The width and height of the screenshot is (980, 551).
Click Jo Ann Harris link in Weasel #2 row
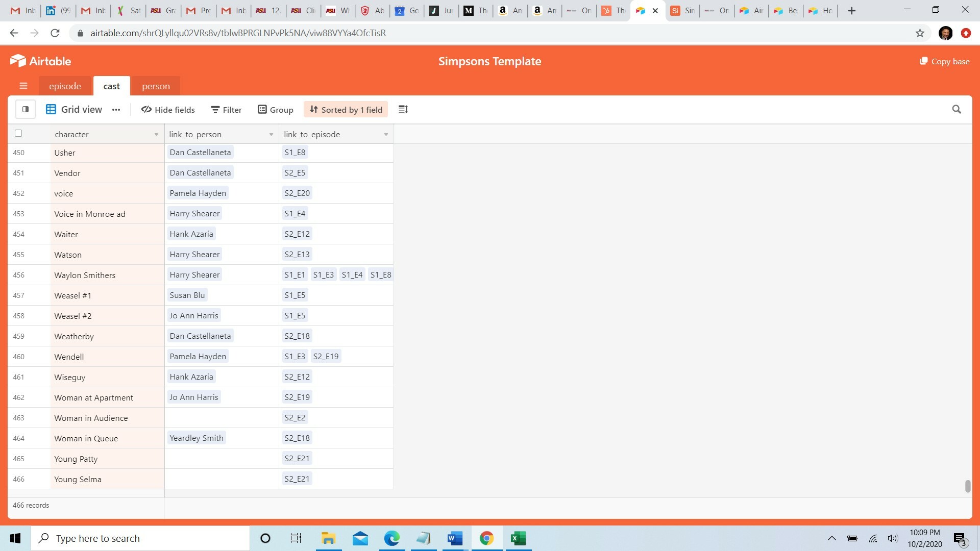point(194,315)
